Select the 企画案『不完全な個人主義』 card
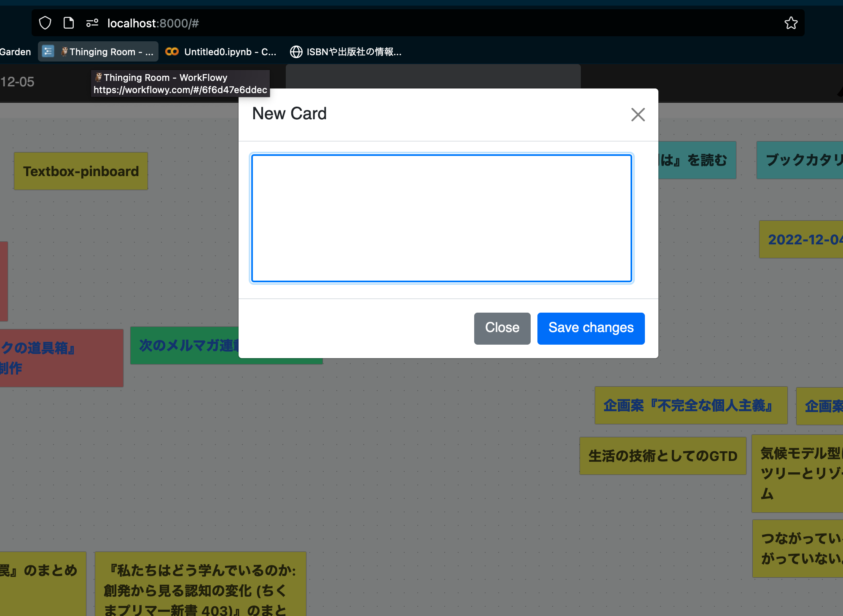The height and width of the screenshot is (616, 843). (690, 406)
